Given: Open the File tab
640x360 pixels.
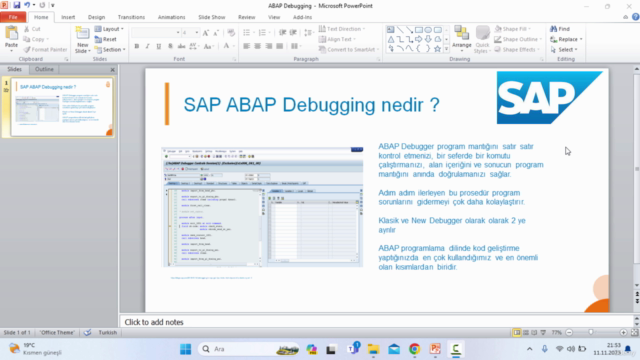Looking at the screenshot, I should point(13,17).
